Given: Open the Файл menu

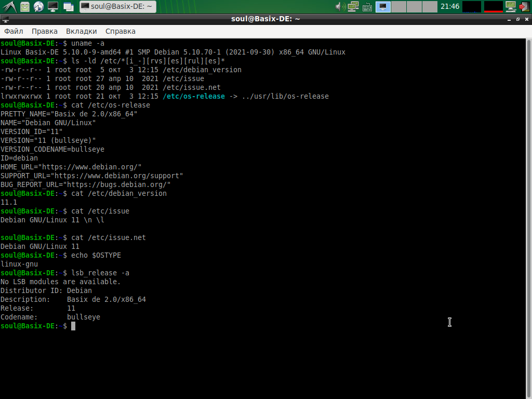Looking at the screenshot, I should point(14,31).
